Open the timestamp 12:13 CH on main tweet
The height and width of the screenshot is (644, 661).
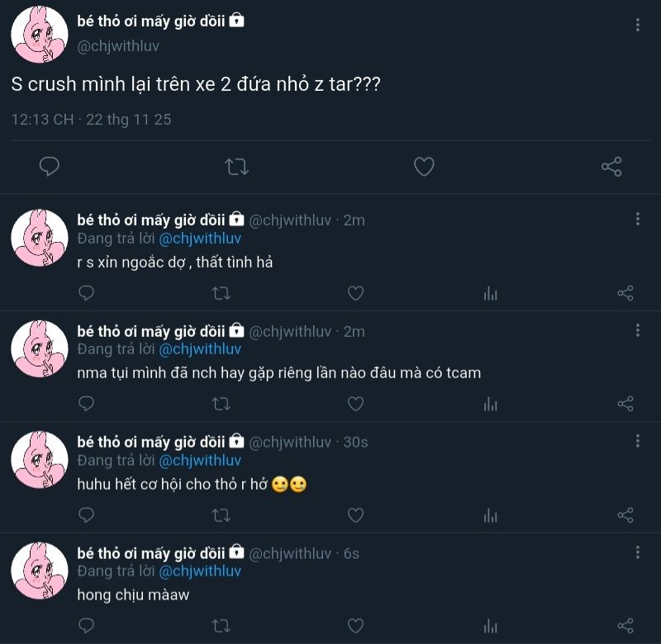pos(42,120)
